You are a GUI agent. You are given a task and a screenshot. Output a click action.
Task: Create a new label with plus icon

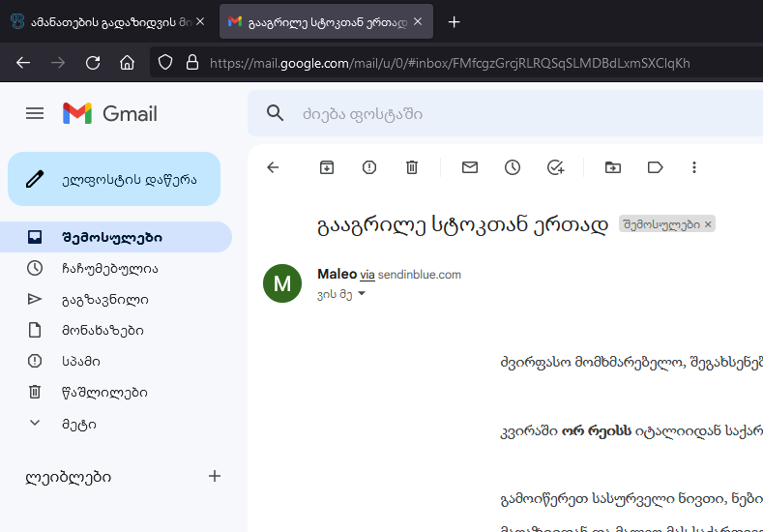coord(215,476)
